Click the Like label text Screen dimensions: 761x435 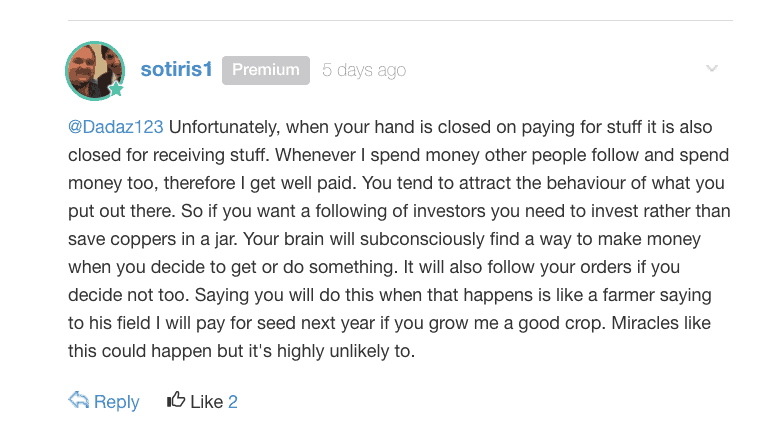[x=206, y=402]
